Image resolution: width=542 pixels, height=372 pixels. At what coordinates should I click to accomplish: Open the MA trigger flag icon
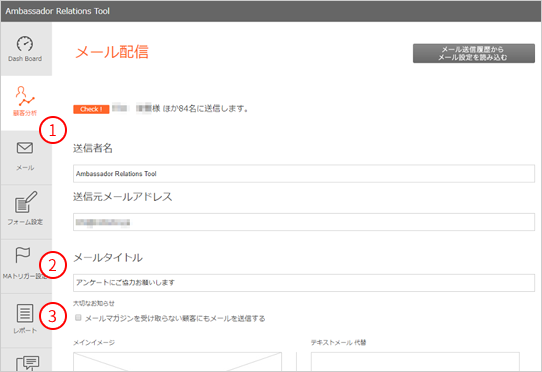pyautogui.click(x=23, y=255)
